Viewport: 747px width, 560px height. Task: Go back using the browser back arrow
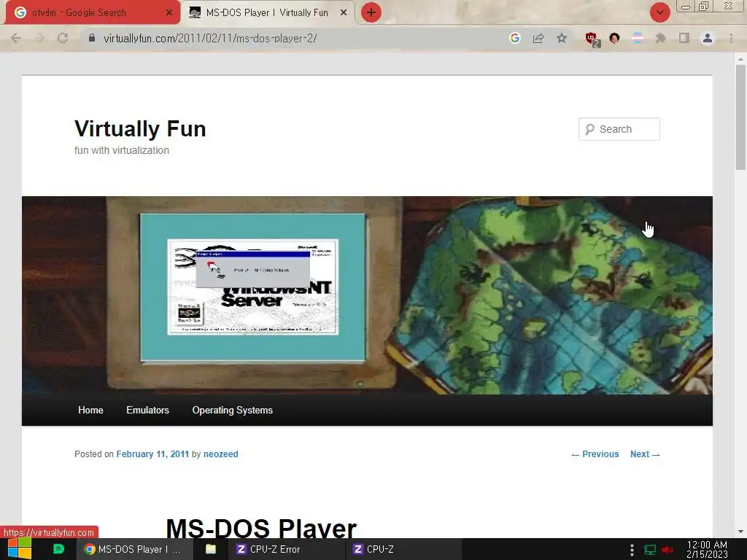[16, 38]
